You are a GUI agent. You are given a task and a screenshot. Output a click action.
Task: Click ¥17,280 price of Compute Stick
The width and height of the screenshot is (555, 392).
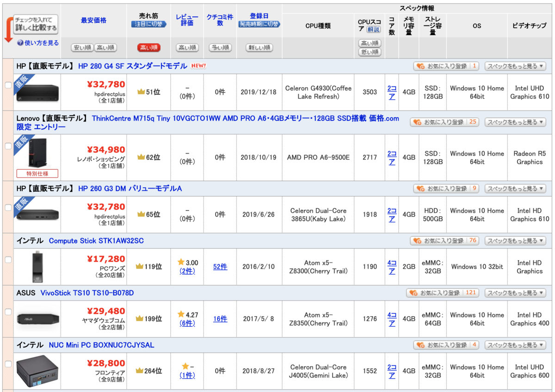point(106,259)
